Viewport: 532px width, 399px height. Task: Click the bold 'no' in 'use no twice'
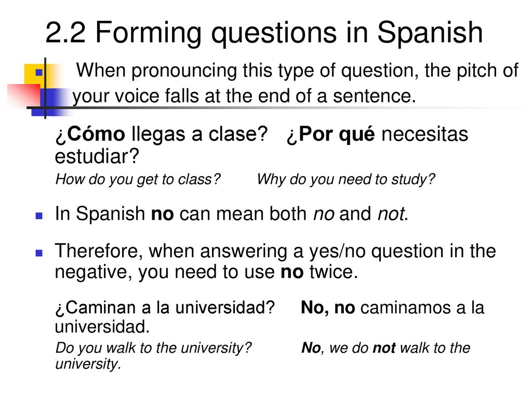292,272
